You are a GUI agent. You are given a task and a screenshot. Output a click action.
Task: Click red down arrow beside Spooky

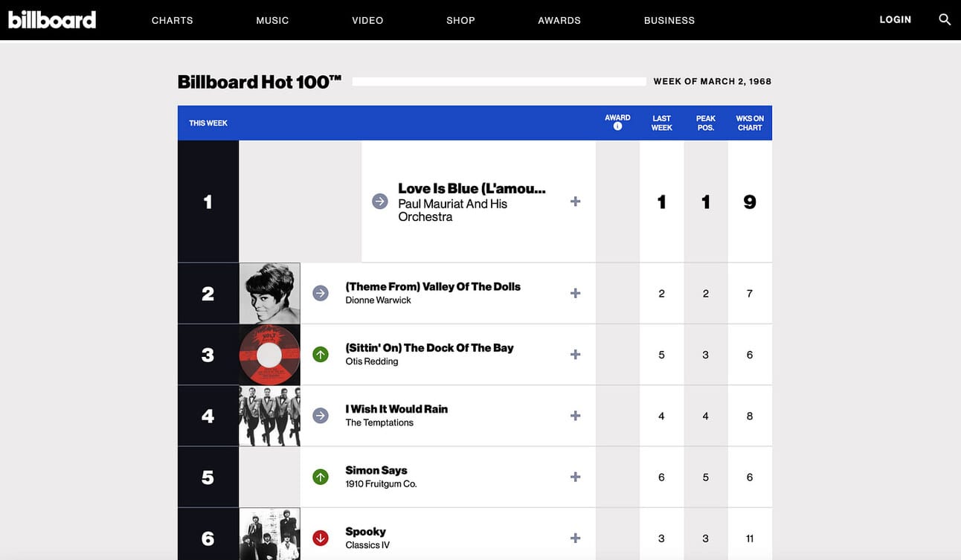tap(321, 538)
